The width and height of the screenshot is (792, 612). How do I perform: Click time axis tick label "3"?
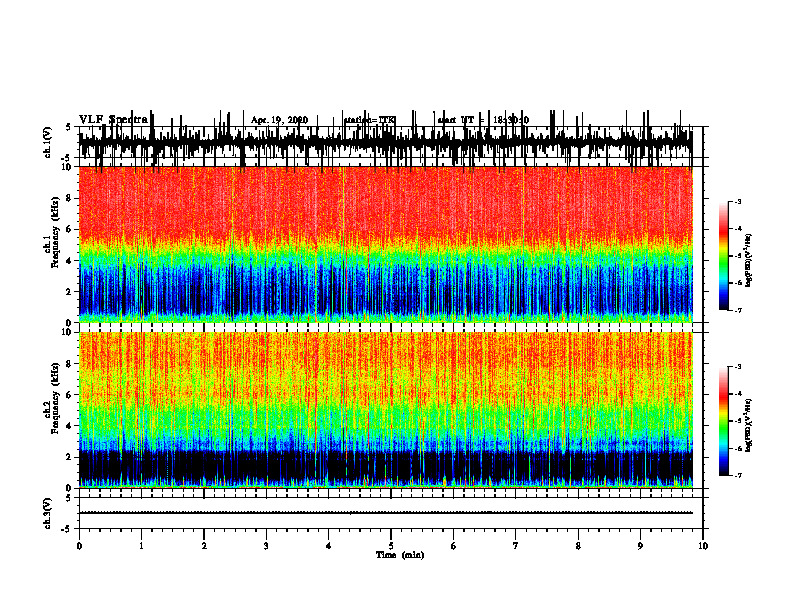(266, 546)
